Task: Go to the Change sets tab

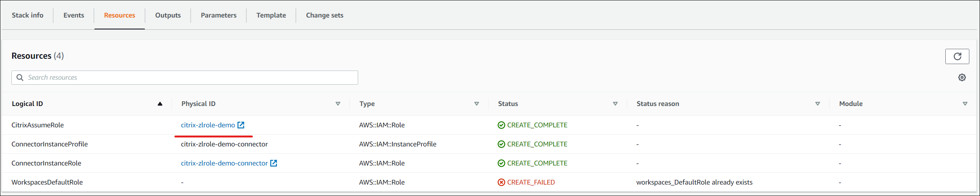Action: tap(324, 15)
